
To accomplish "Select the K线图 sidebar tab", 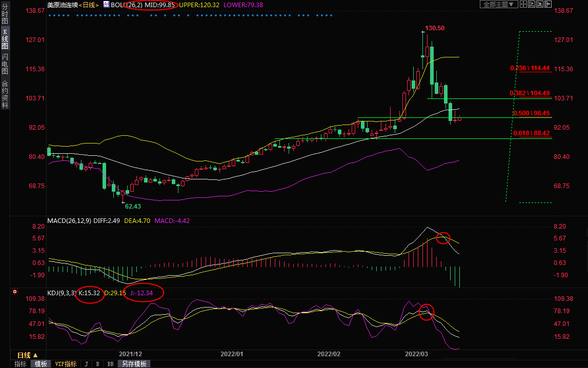I will click(5, 39).
